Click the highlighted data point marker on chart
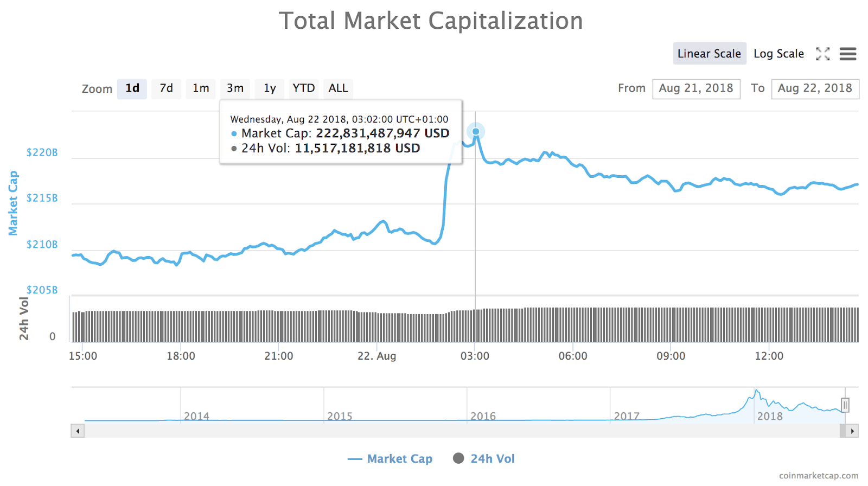Viewport: 868px width, 486px height. (x=476, y=131)
